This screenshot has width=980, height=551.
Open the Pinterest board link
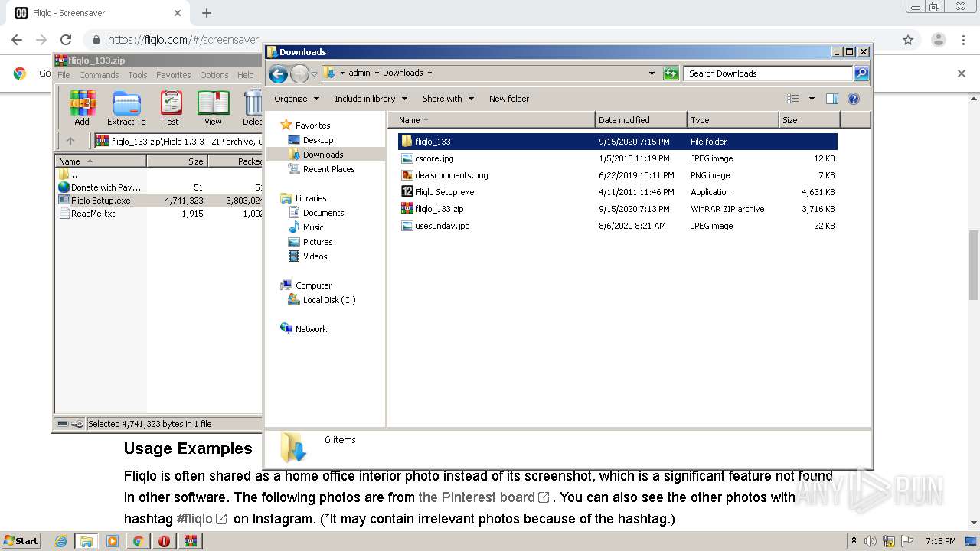pyautogui.click(x=484, y=497)
